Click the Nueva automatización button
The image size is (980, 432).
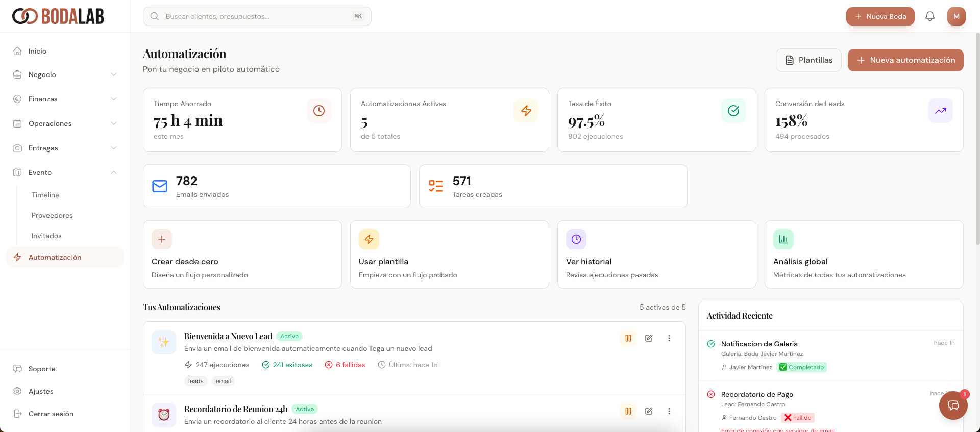[905, 60]
